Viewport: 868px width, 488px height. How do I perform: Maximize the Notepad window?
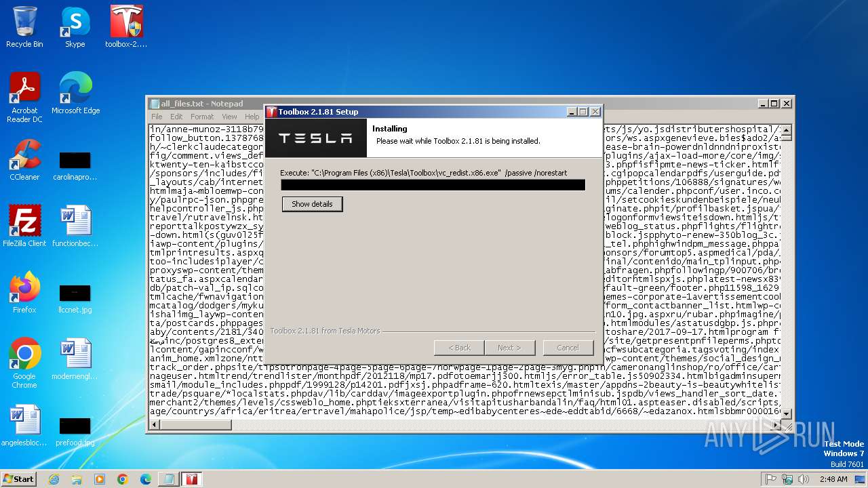(x=774, y=104)
